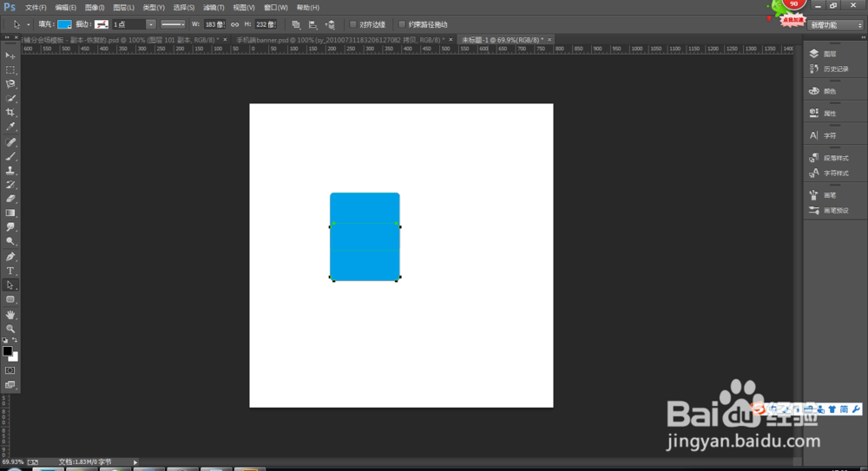Select the Dodge tool
The width and height of the screenshot is (868, 471).
(10, 241)
